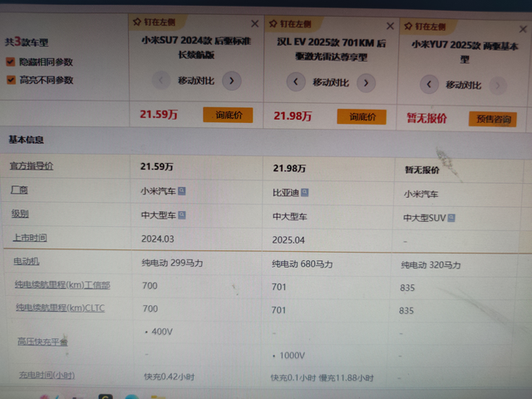The image size is (532, 399).
Task: Click 预售咨询 button for 小米YU7
Action: (493, 119)
